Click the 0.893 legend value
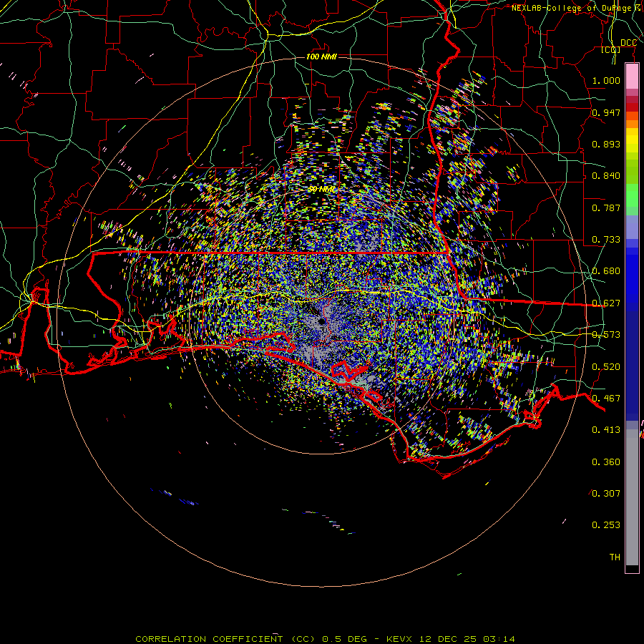This screenshot has height=644, width=644. pyautogui.click(x=606, y=144)
